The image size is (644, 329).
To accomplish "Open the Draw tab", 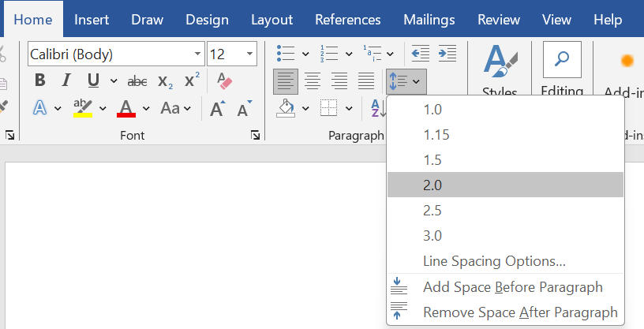I will tap(148, 19).
